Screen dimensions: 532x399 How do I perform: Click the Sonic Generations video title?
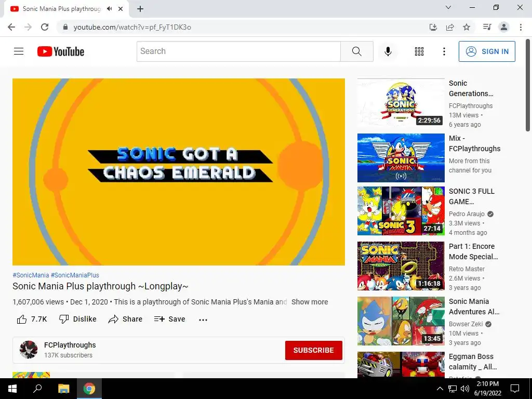pos(471,88)
